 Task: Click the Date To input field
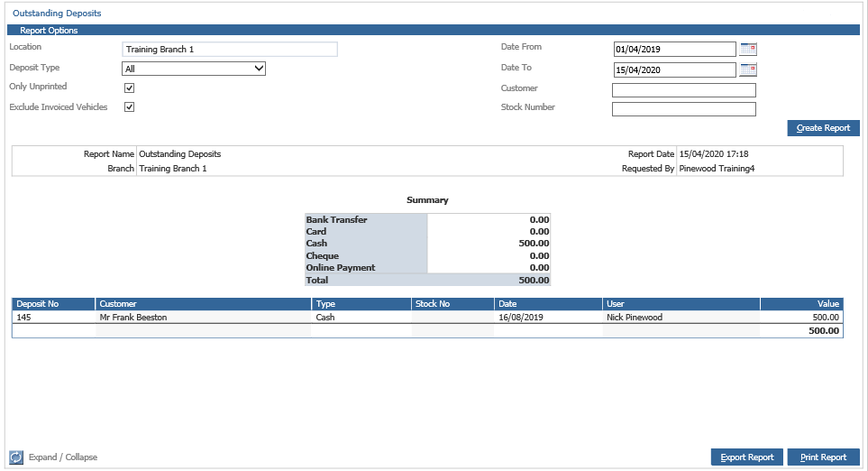[675, 69]
